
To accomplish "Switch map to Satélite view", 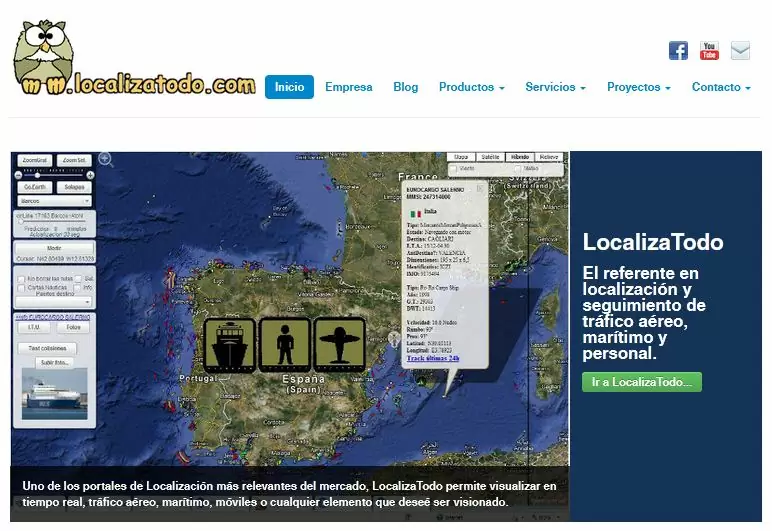I will 490,157.
